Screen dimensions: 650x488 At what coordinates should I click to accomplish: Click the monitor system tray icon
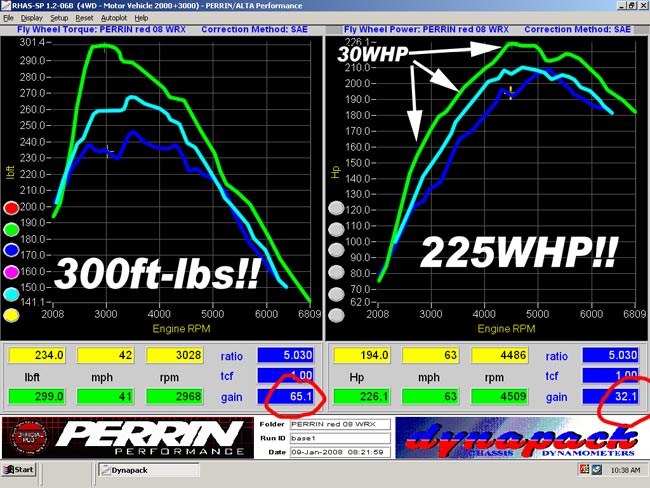pos(597,469)
